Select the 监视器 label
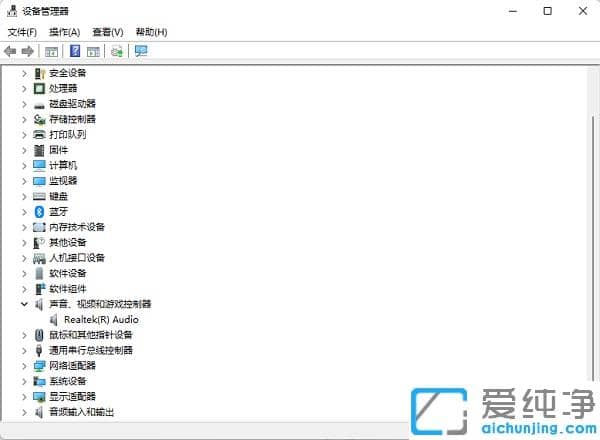 (x=63, y=181)
